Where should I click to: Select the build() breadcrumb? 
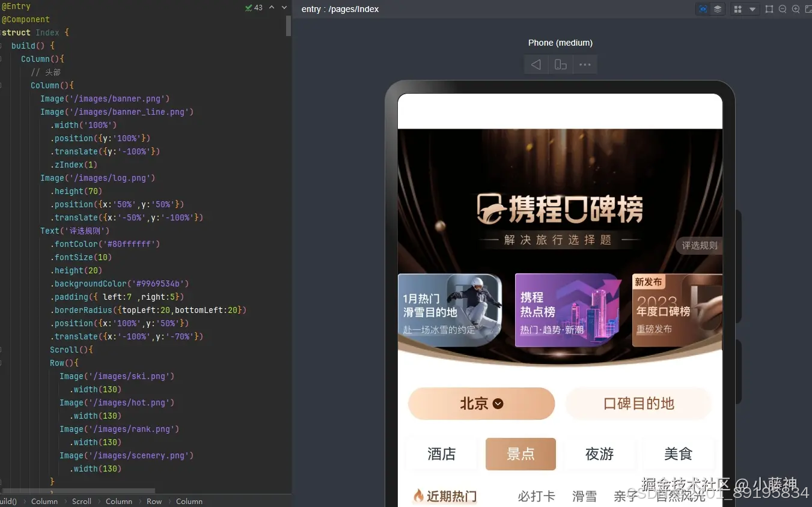pos(8,501)
